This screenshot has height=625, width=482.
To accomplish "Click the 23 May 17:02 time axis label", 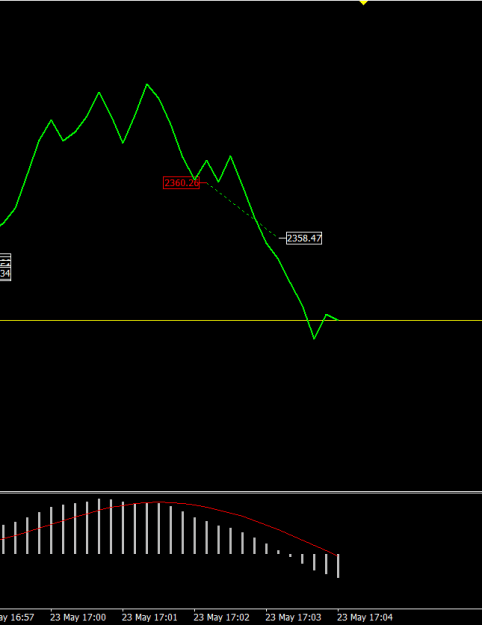I will (x=221, y=617).
